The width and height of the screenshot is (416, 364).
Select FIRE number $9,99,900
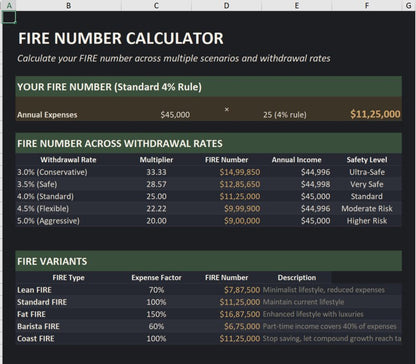[x=242, y=209]
